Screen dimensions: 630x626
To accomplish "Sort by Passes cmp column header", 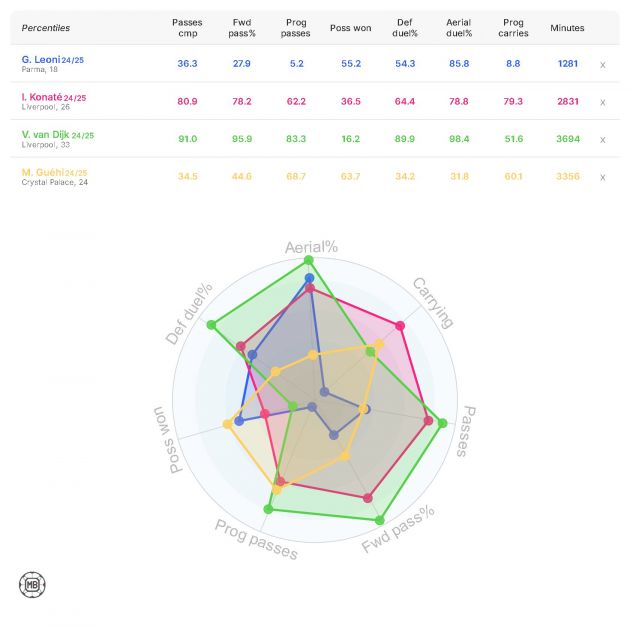I will tap(187, 27).
